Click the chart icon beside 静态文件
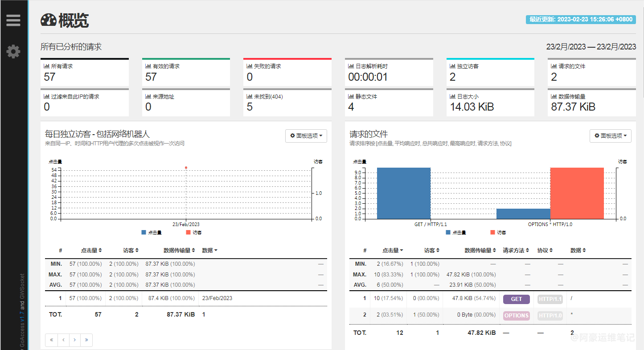Viewport: 644px width, 350px height. coord(351,96)
